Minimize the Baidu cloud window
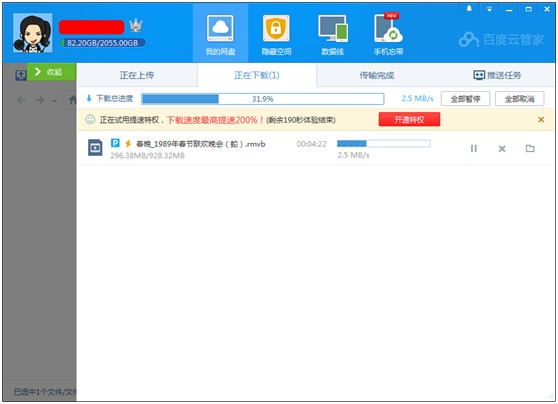 tap(509, 10)
